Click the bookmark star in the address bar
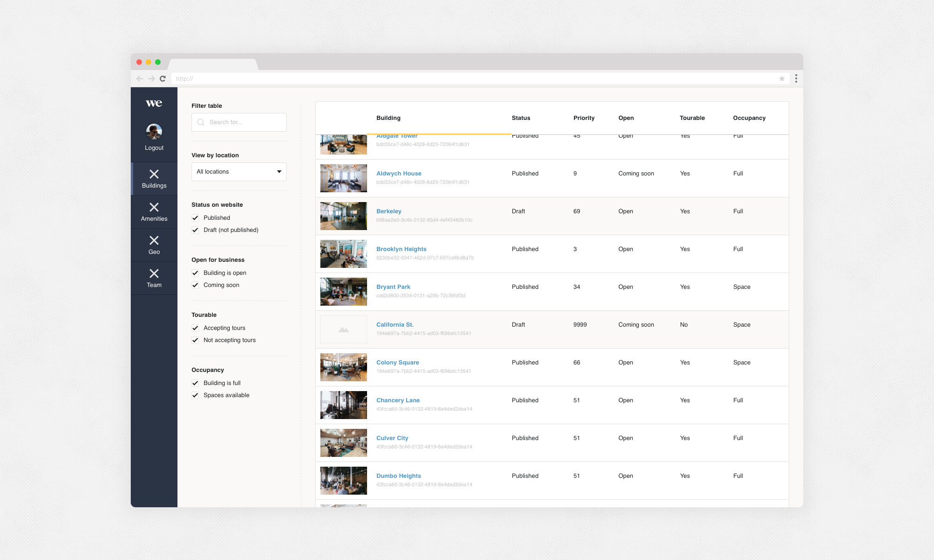Screen dimensions: 934x560 [781, 78]
